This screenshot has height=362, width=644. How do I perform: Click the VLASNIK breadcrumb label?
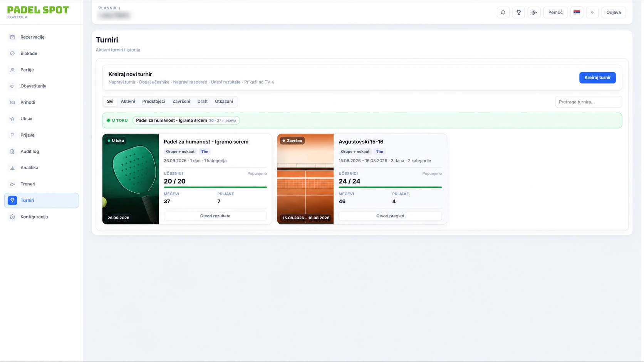[x=107, y=8]
